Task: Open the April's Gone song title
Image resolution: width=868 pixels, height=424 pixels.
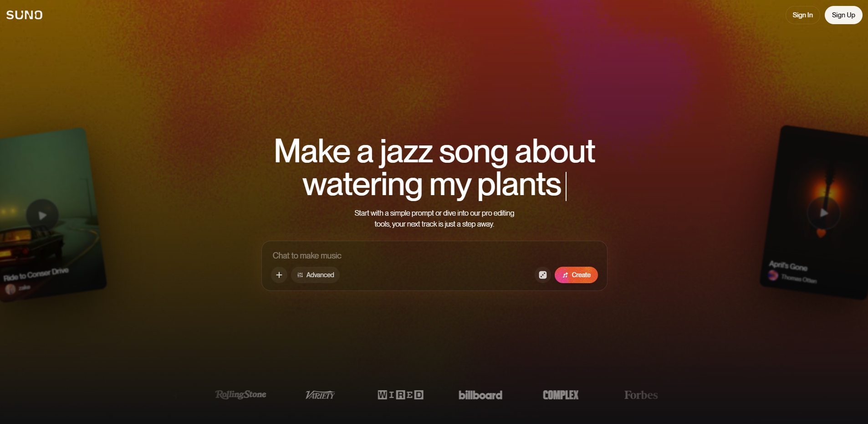Action: [x=788, y=266]
